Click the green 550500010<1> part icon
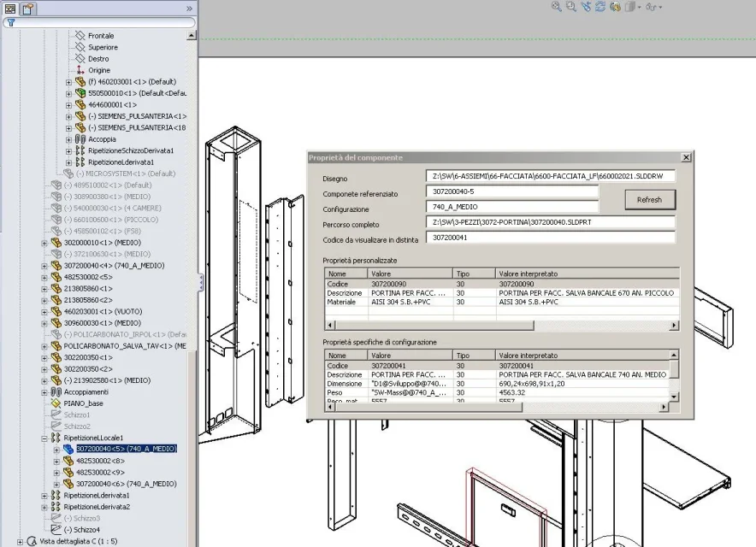756x547 pixels. 80,93
